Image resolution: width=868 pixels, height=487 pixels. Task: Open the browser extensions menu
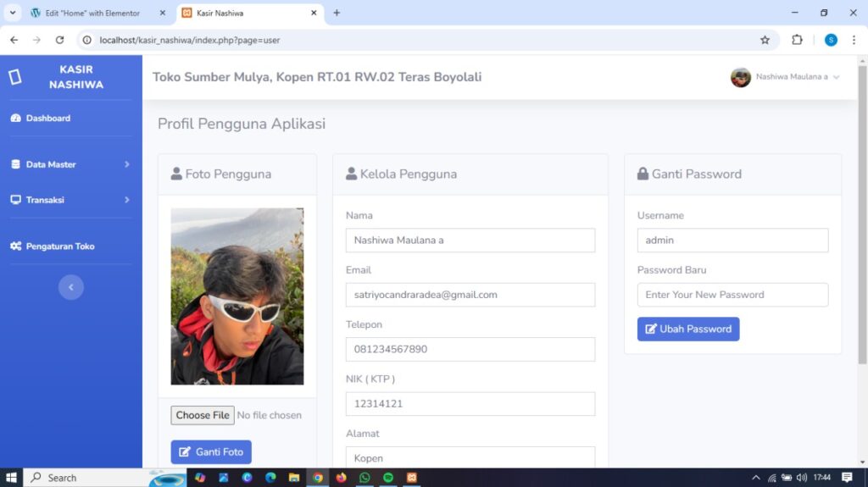click(797, 40)
